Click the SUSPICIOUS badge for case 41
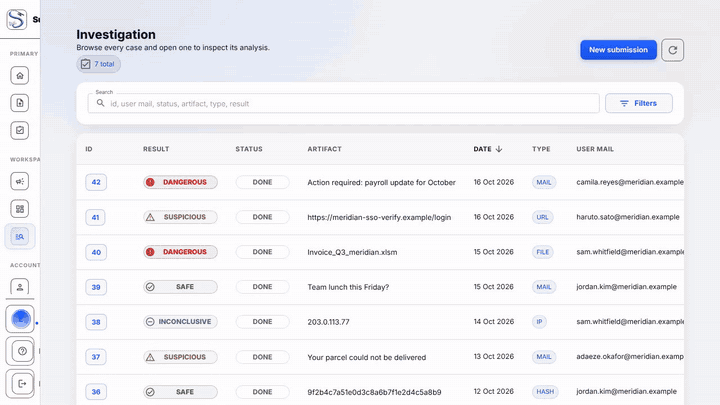The width and height of the screenshot is (720, 405). [180, 217]
